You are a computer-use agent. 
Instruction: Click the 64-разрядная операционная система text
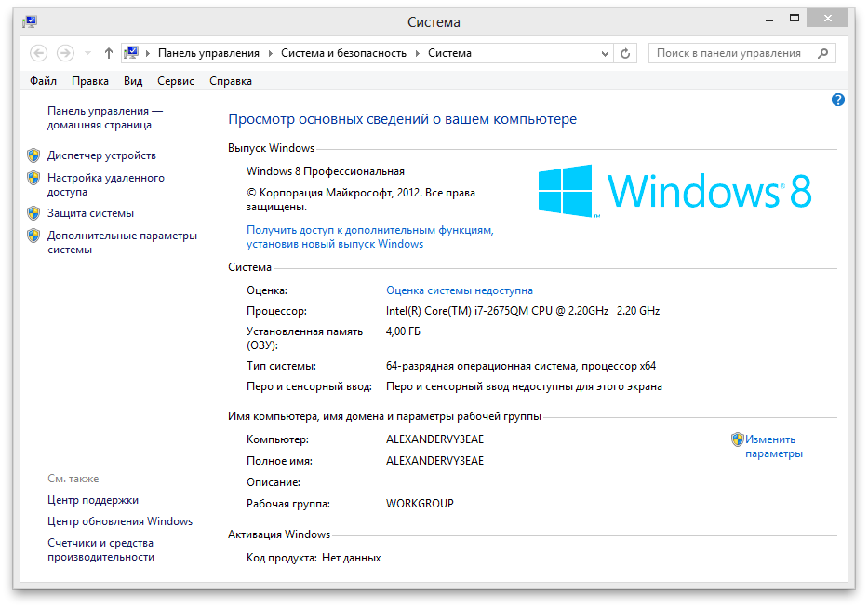(521, 366)
